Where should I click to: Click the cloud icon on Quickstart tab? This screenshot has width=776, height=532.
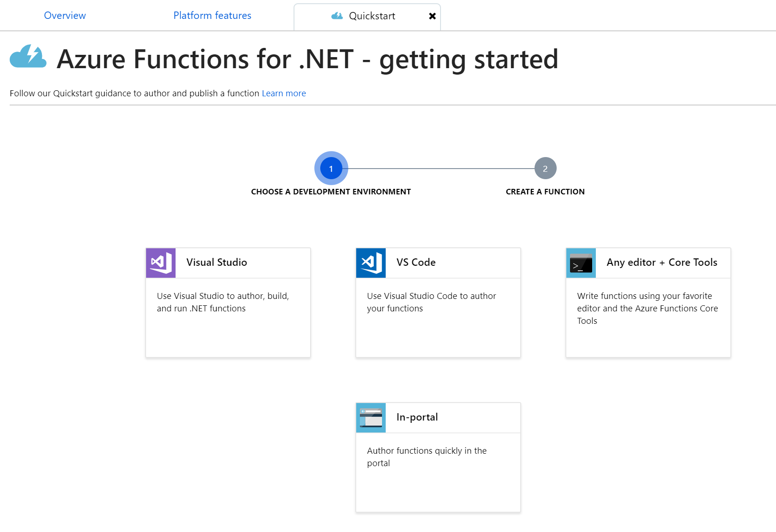click(337, 16)
